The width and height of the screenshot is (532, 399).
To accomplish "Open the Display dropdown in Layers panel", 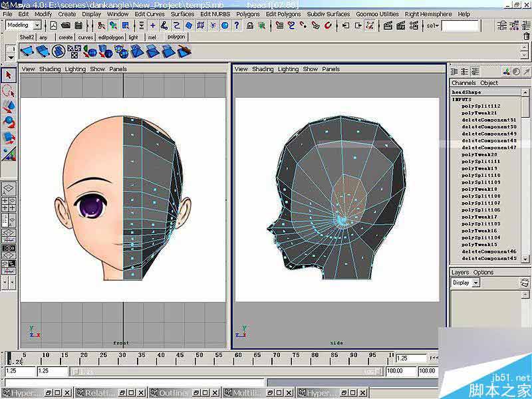I will 476,283.
